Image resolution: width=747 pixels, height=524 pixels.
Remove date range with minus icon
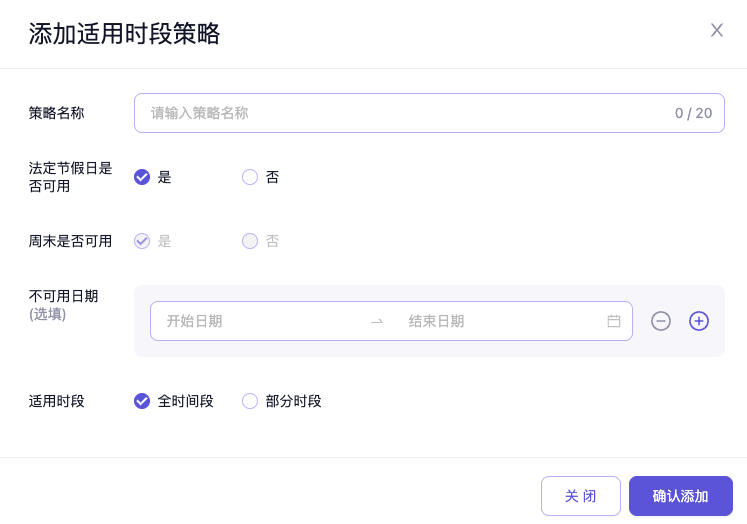coord(661,321)
